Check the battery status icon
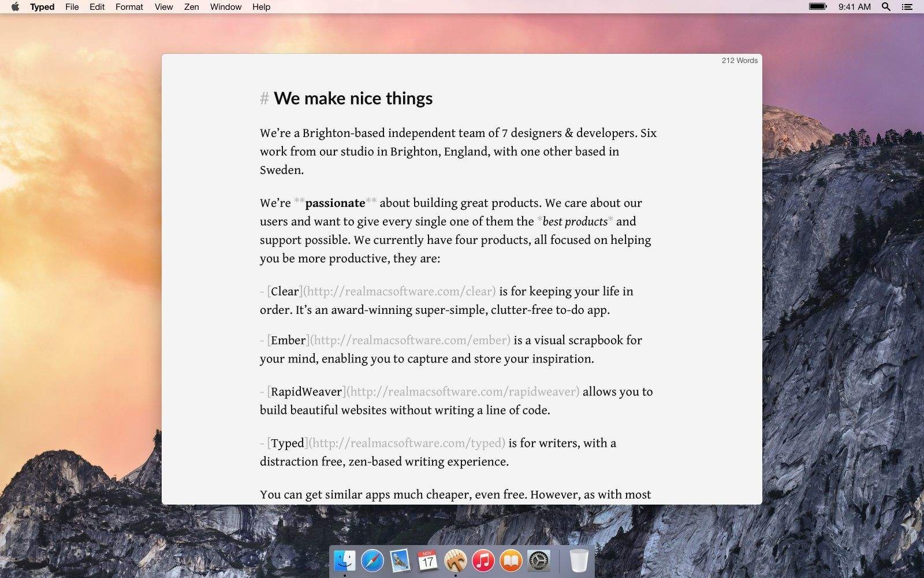This screenshot has height=578, width=924. tap(818, 7)
